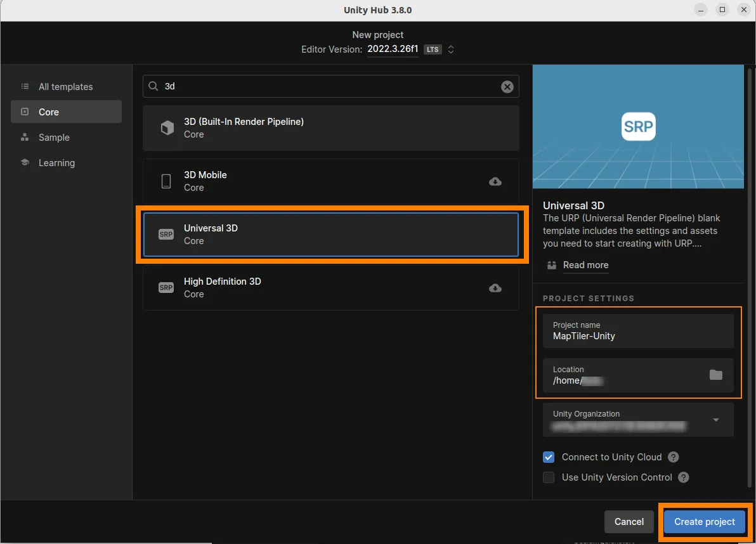
Task: Choose the High Definition 3D template
Action: tap(331, 288)
